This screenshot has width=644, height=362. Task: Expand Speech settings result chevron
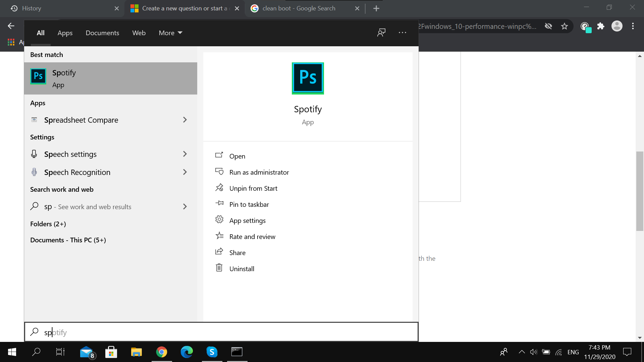(x=185, y=154)
